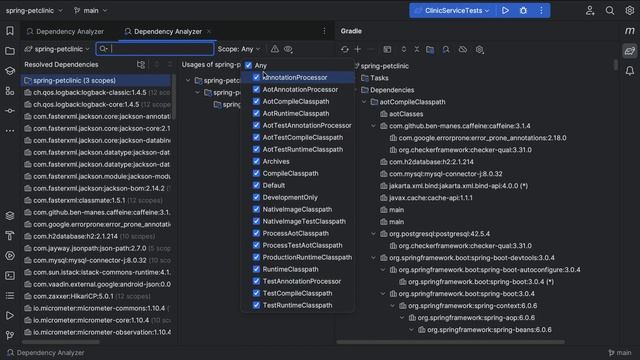This screenshot has height=360, width=640.
Task: Open Gradle build tool settings
Action: 480,49
